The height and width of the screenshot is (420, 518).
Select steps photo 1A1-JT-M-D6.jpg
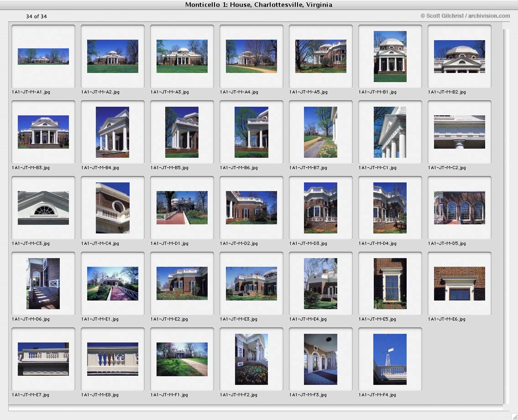coord(43,284)
